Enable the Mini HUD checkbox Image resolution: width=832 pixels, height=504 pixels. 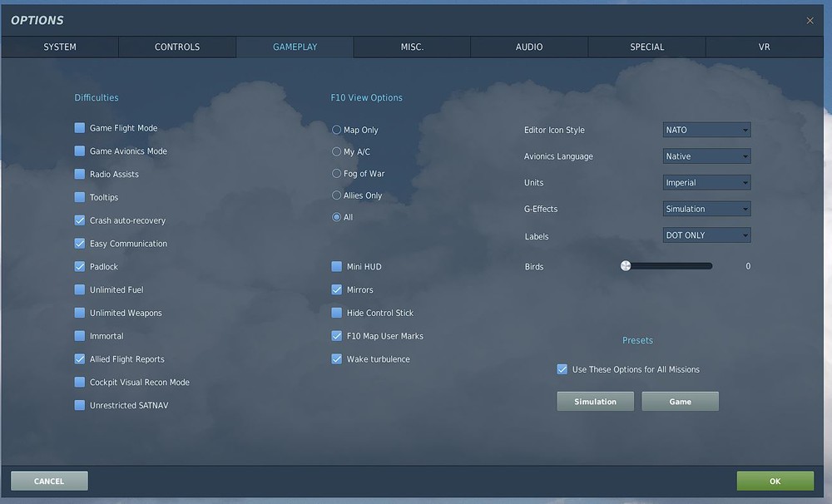click(x=336, y=266)
